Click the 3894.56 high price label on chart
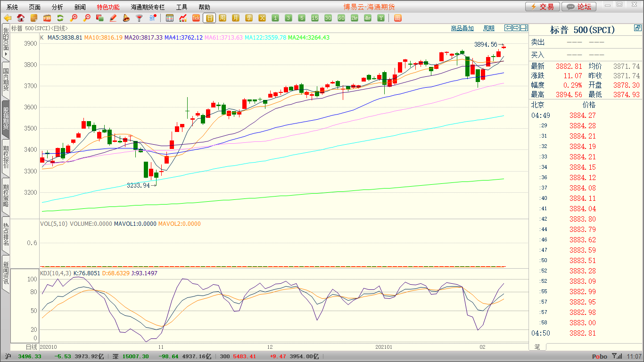The height and width of the screenshot is (362, 644). [x=486, y=44]
